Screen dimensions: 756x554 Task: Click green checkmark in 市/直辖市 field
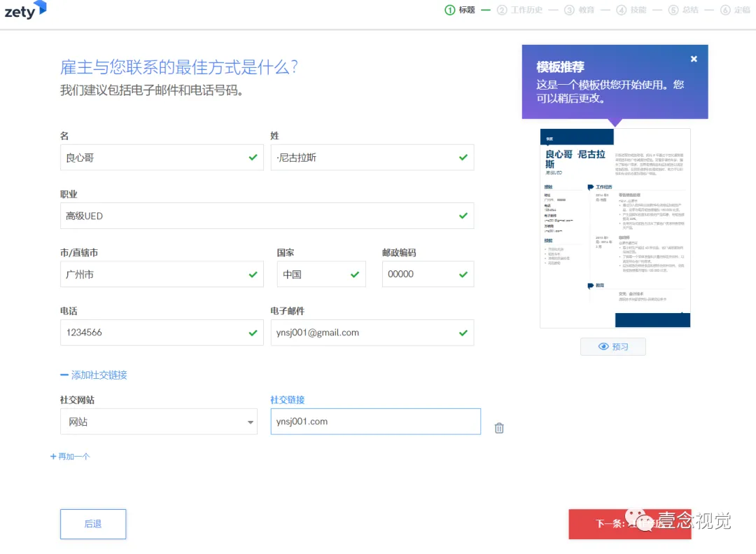(253, 274)
